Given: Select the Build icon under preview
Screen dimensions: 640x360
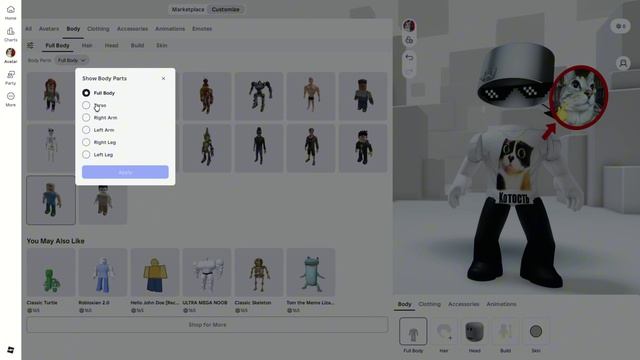Looking at the screenshot, I should 505,331.
